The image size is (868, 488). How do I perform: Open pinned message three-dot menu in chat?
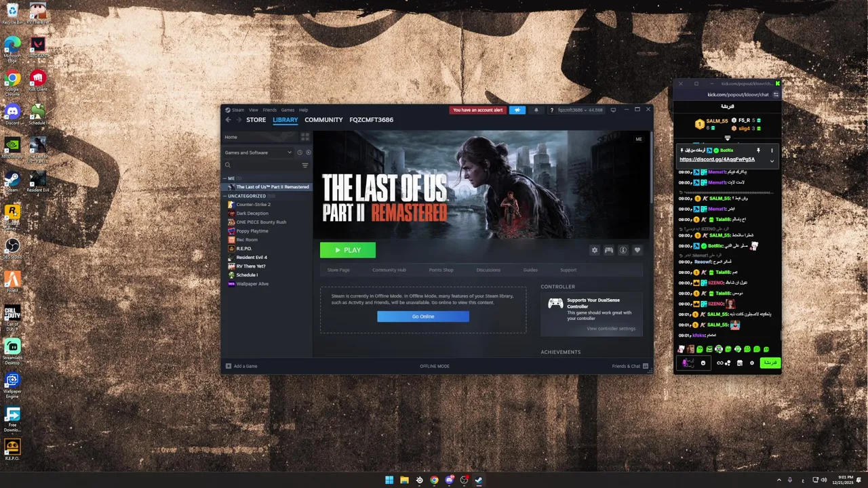click(x=772, y=150)
